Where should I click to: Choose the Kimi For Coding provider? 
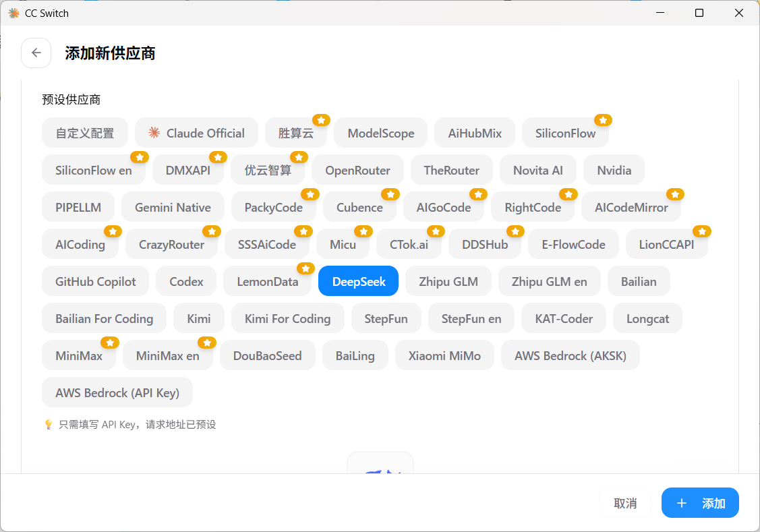click(287, 318)
